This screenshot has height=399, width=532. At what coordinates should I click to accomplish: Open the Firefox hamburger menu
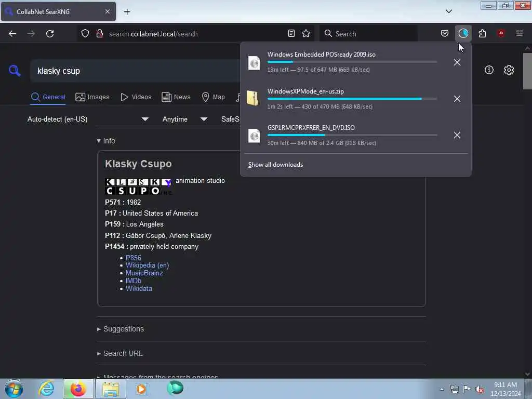coord(520,33)
